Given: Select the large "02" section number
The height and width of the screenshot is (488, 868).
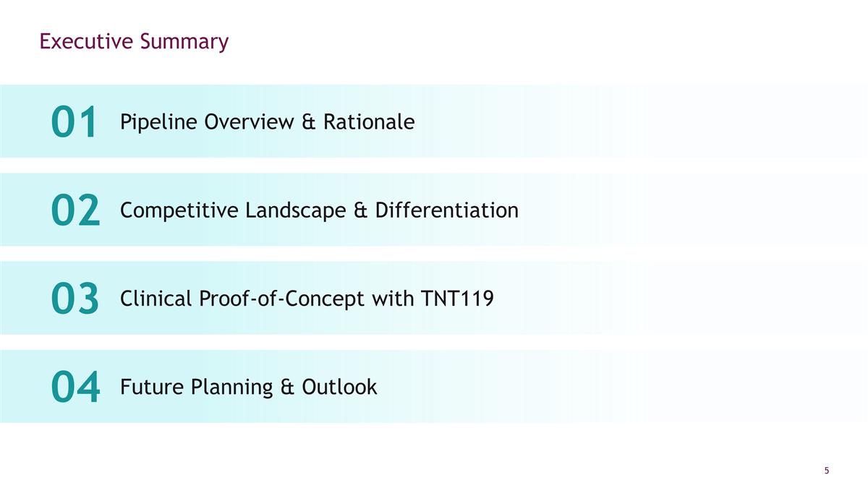Looking at the screenshot, I should 75,210.
